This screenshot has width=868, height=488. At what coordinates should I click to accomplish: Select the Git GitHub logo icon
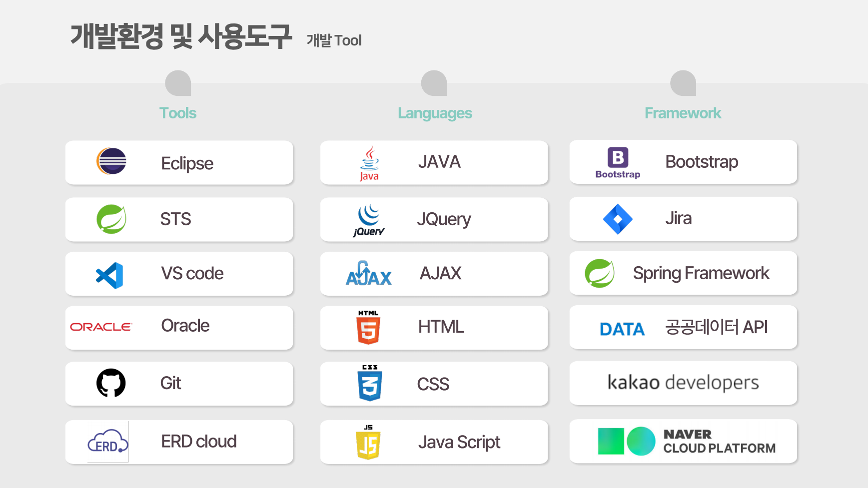[111, 383]
